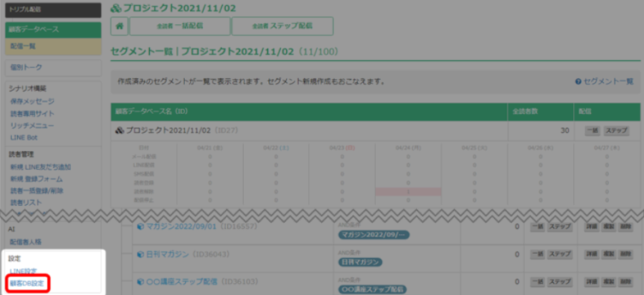Image resolution: width=644 pixels, height=295 pixels.
Task: Click the cube icon beside マガジン2022/09/01
Action: (140, 227)
